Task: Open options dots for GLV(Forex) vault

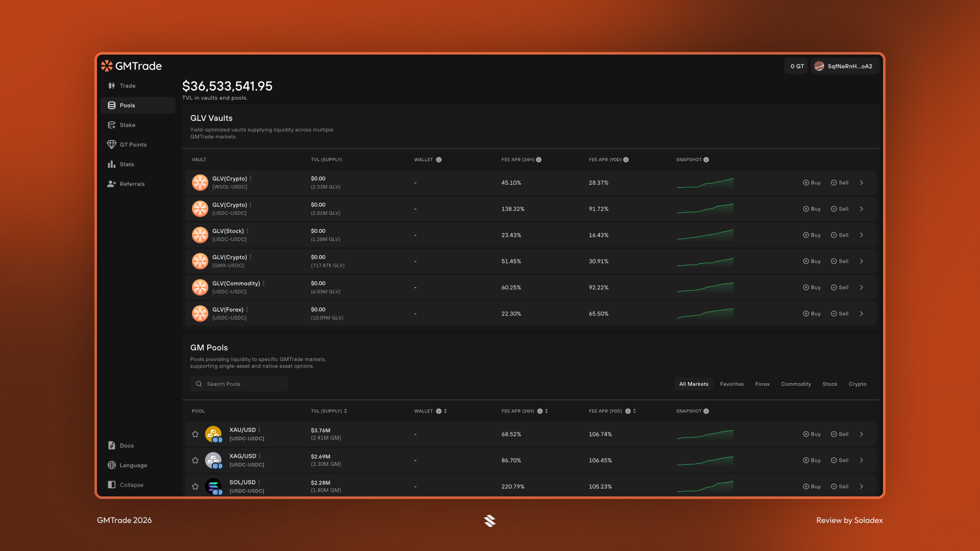Action: click(x=247, y=310)
